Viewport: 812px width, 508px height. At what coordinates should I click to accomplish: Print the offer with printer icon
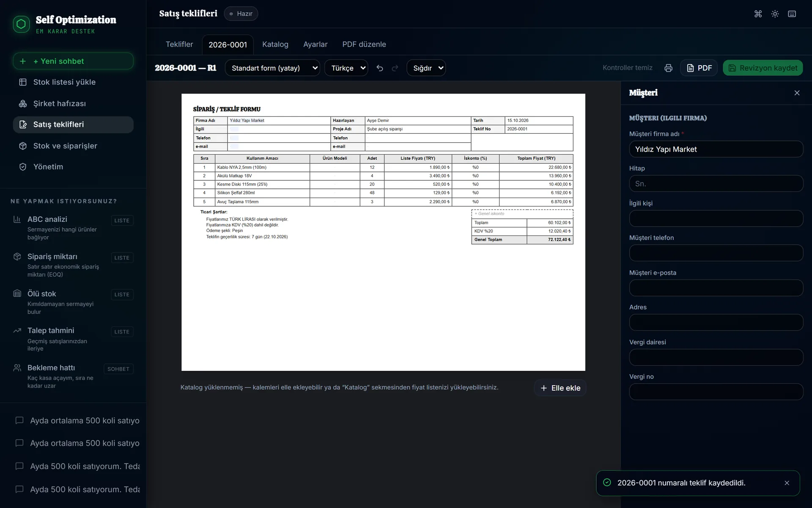click(668, 68)
